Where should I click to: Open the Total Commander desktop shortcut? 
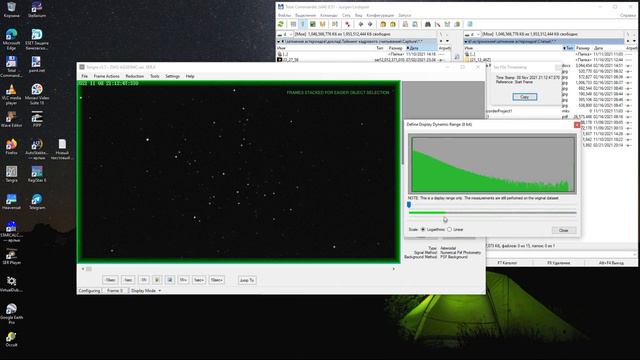(x=11, y=67)
